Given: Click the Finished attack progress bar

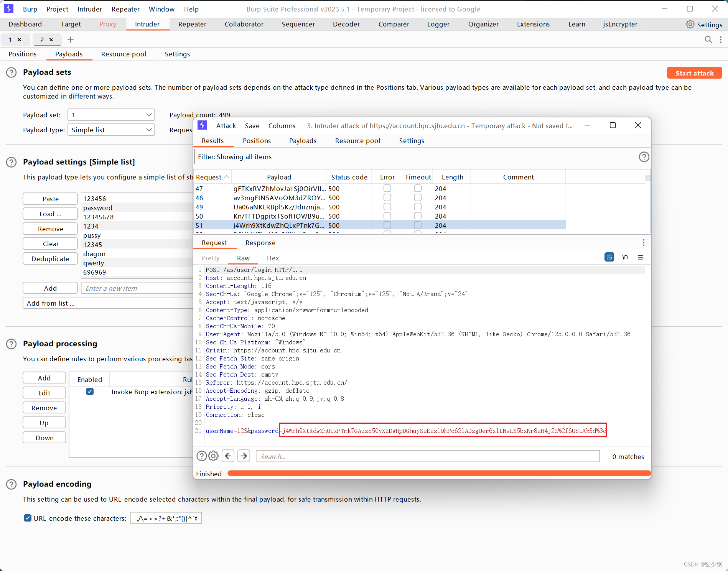Looking at the screenshot, I should coord(439,473).
